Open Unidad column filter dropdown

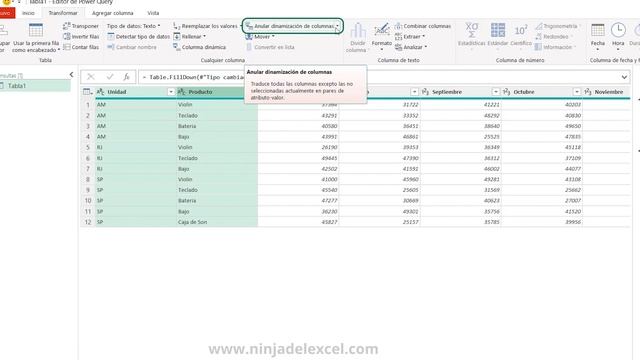171,92
